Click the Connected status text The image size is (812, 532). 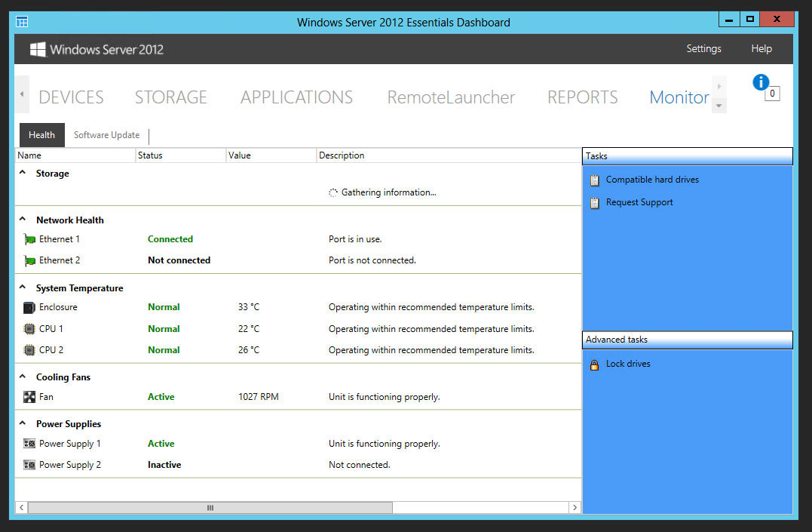170,239
